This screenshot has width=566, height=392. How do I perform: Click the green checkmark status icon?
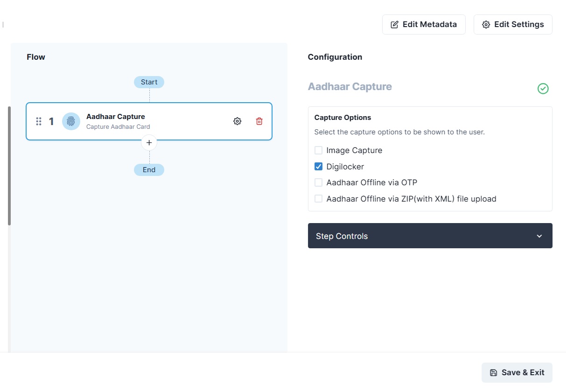pos(543,89)
